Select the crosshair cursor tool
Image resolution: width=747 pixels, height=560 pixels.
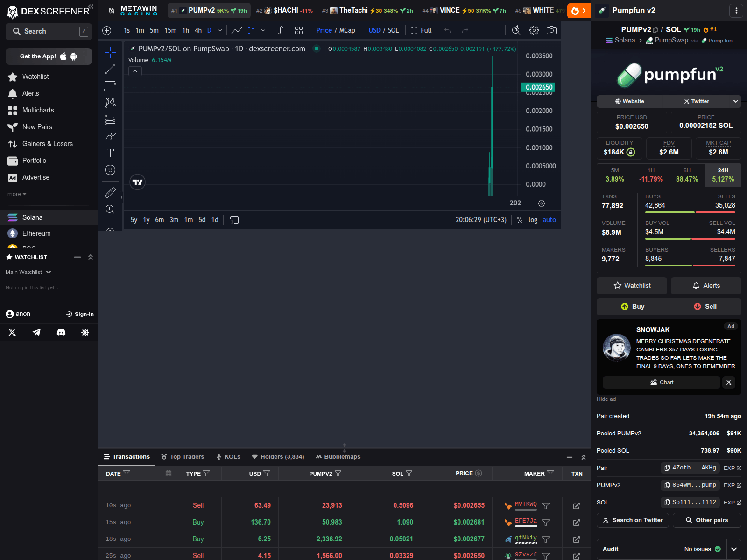[110, 52]
